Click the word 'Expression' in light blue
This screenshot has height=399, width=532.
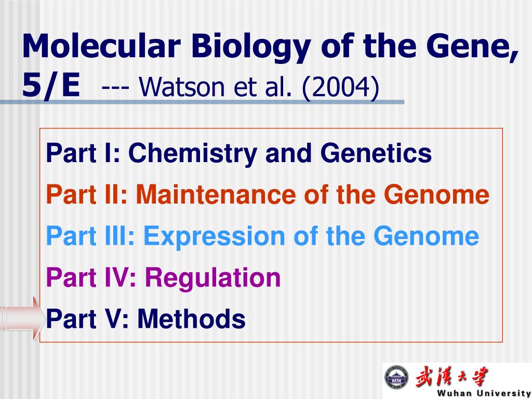tap(215, 236)
